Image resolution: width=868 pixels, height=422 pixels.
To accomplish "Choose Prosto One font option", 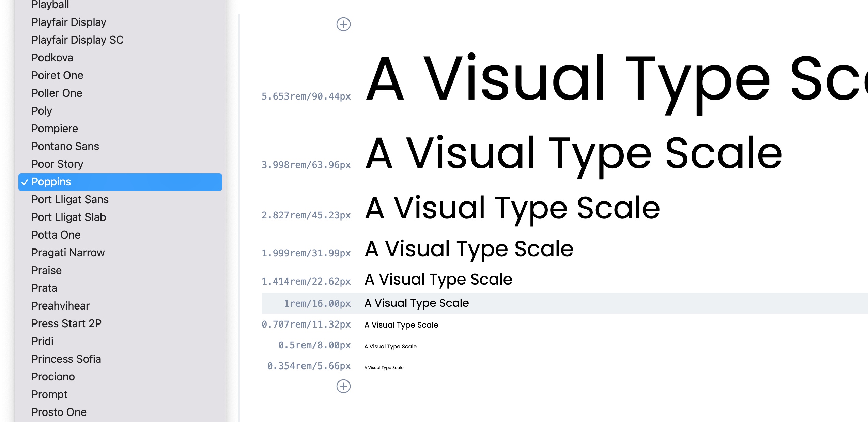I will click(x=59, y=412).
